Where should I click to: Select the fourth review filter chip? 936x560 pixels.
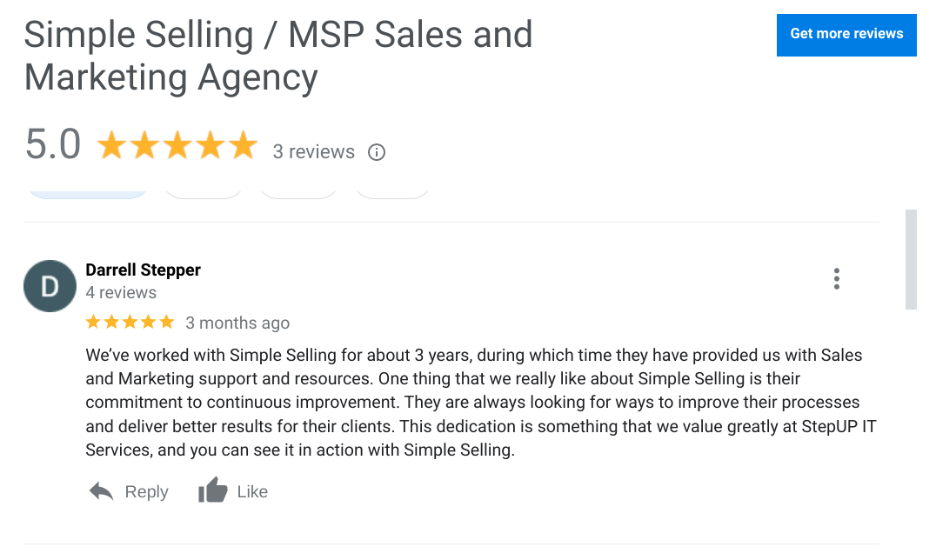pyautogui.click(x=391, y=188)
